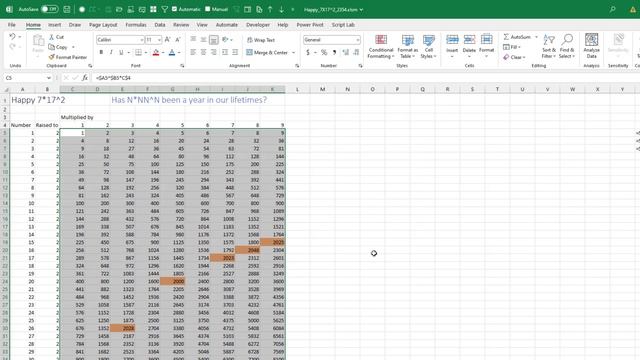Viewport: 640px width, 360px height.
Task: Click the Save icon in the title bar
Action: coord(67,9)
